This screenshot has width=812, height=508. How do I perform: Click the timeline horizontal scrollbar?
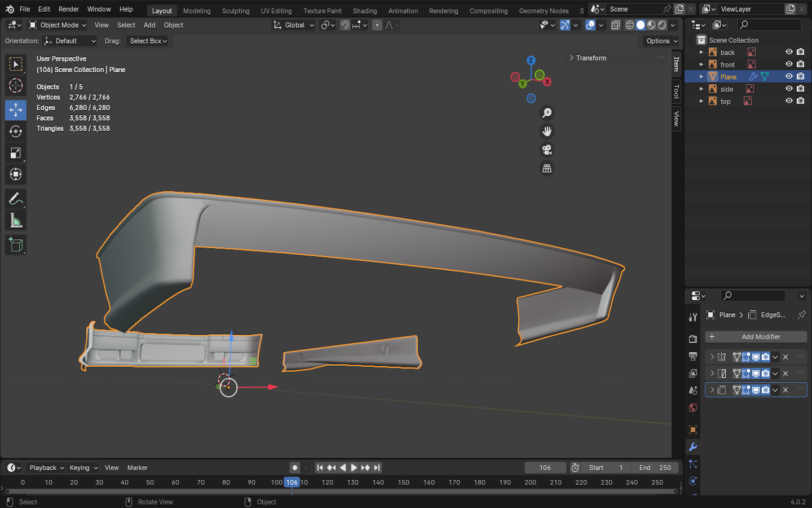341,491
